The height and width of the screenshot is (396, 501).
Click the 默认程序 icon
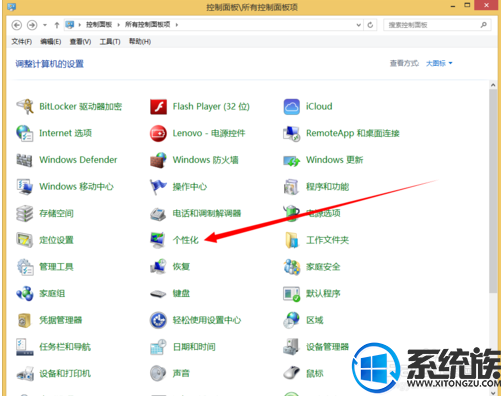pos(291,294)
